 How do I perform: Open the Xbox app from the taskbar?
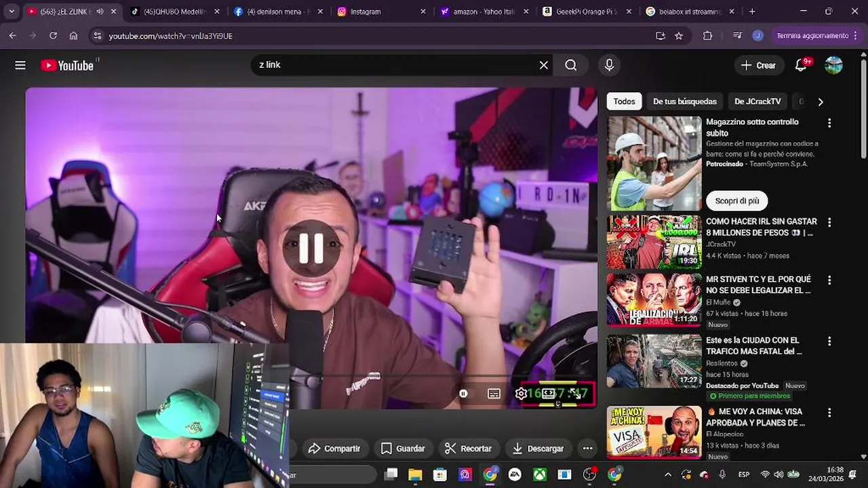(540, 474)
